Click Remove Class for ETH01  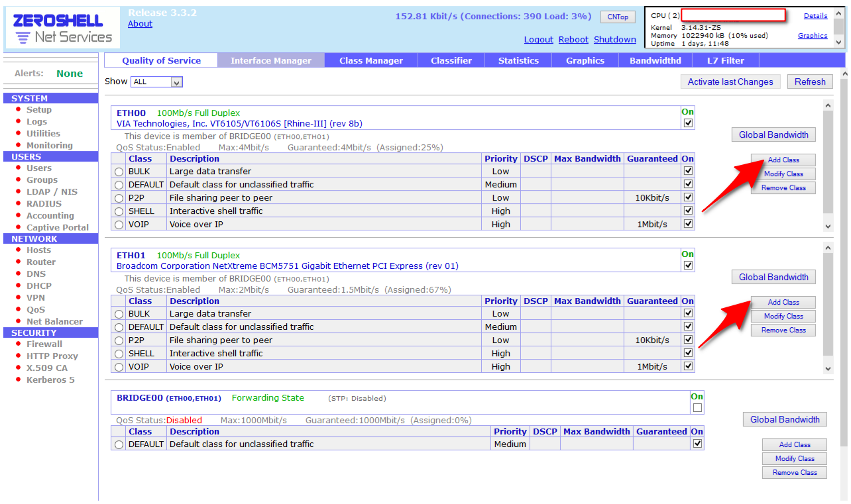point(783,330)
